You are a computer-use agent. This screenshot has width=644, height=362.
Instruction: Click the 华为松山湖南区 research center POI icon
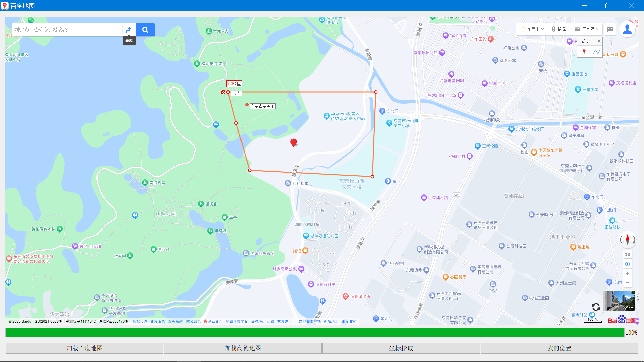pos(326,116)
